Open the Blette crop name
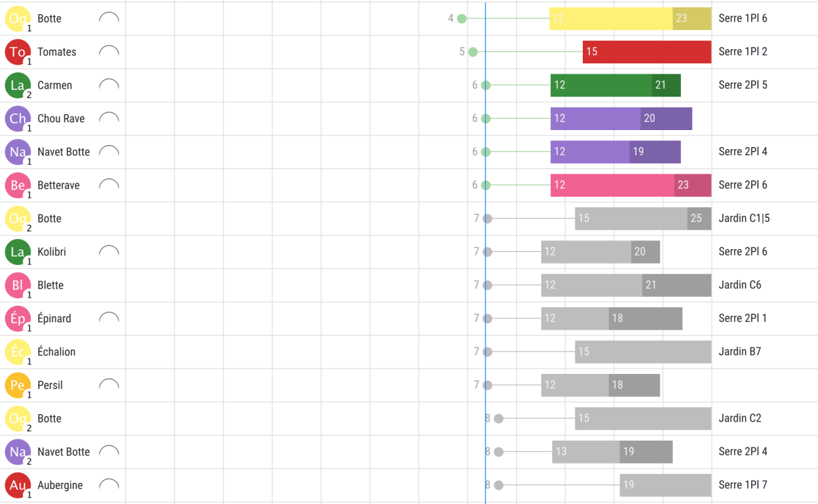 coord(50,285)
